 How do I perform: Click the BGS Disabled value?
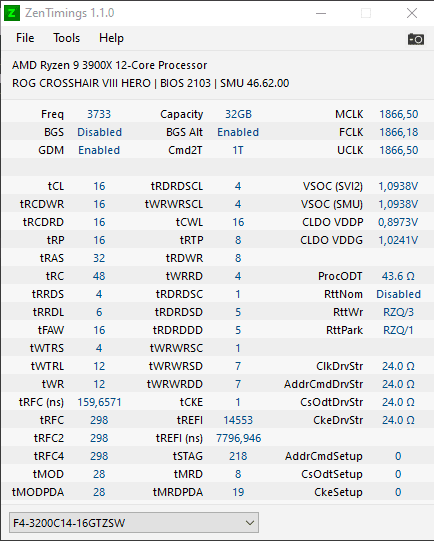tap(99, 132)
